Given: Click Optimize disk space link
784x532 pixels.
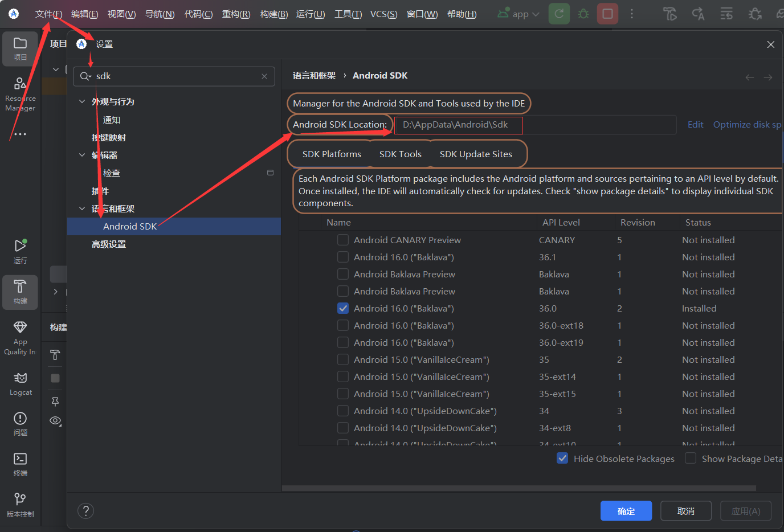Looking at the screenshot, I should click(748, 125).
